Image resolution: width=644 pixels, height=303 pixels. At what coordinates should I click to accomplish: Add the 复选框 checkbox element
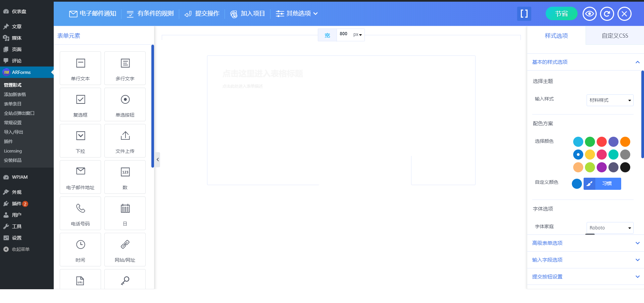coord(80,104)
